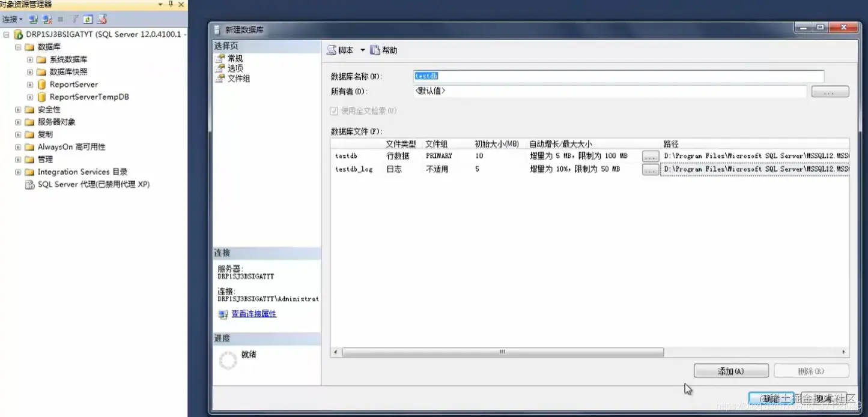Expand the ReportServerTempDB database node

(30, 97)
